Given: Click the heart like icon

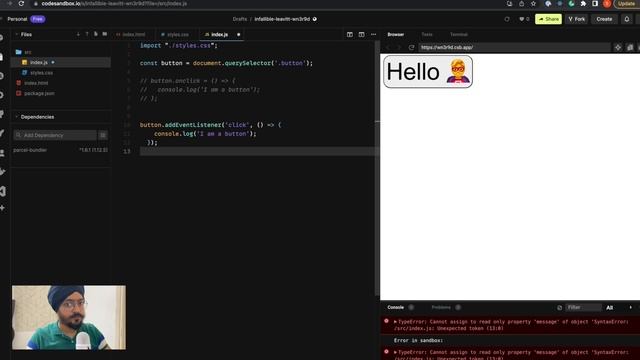Looking at the screenshot, I should point(521,19).
